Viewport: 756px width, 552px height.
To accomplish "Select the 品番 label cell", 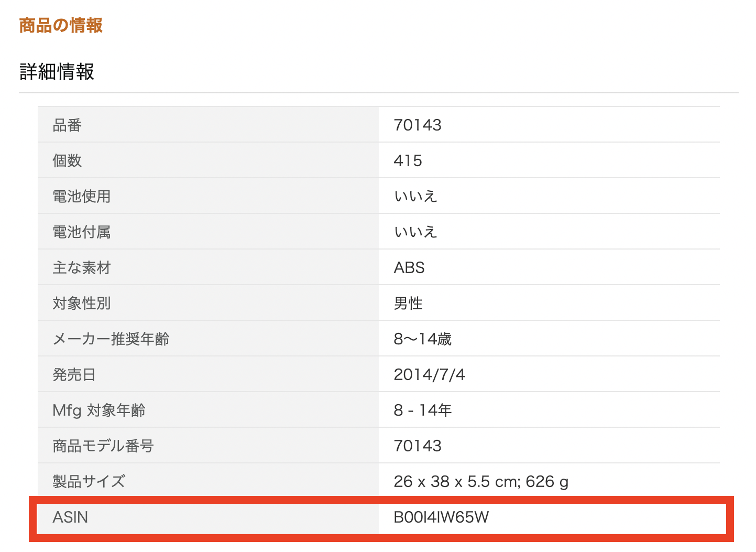I will (208, 125).
